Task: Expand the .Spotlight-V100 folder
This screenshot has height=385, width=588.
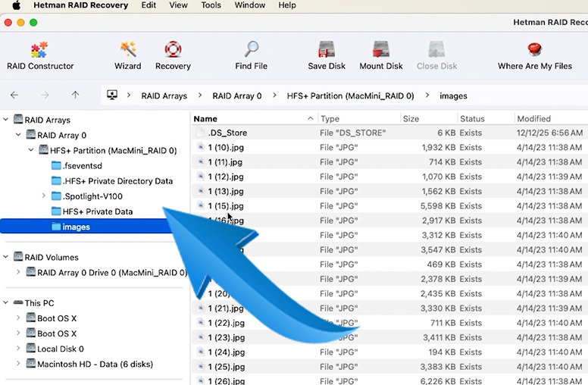Action: [43, 196]
